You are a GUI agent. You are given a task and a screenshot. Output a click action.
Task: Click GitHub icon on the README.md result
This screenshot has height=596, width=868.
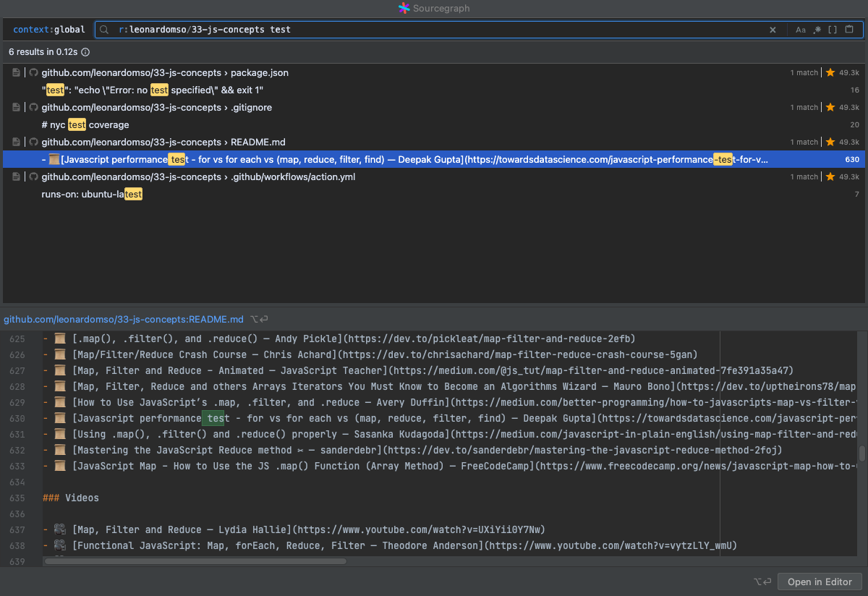point(33,142)
